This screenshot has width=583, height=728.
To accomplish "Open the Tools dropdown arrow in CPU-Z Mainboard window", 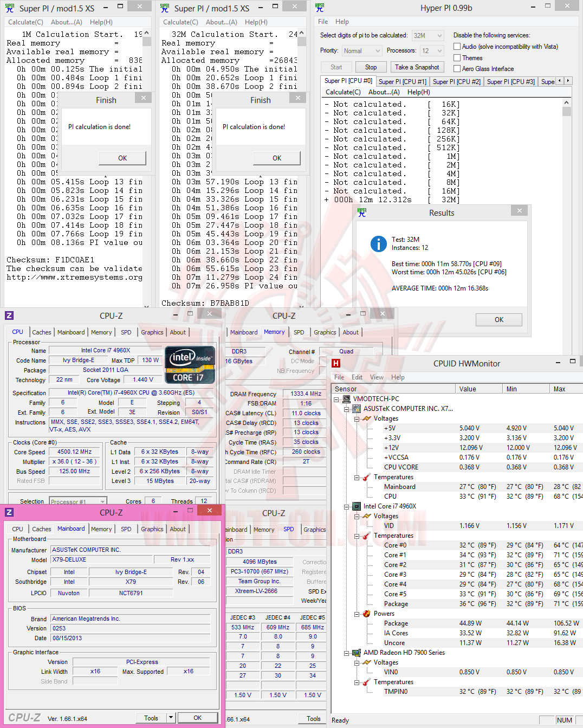I will tap(171, 718).
